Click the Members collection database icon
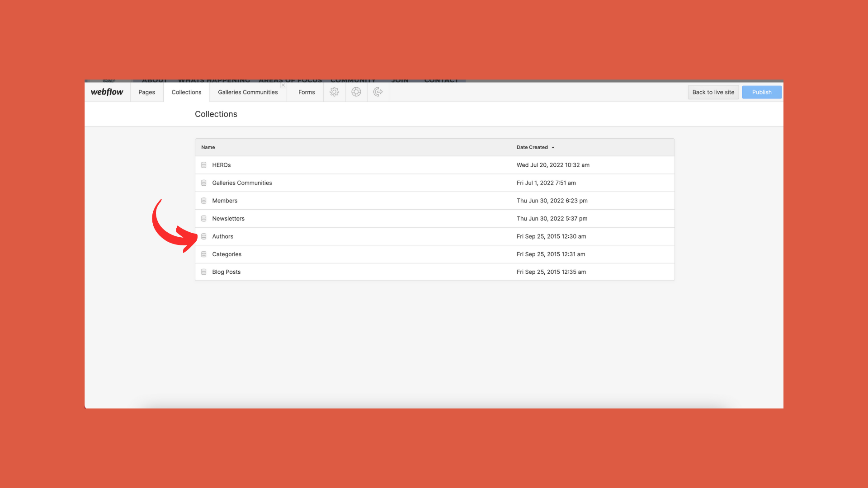 pos(204,201)
